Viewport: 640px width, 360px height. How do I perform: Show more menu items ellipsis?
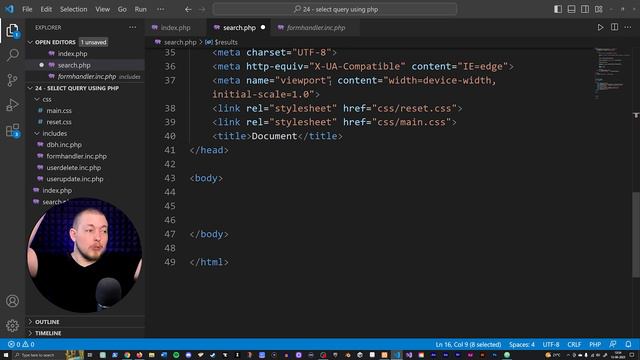coord(161,9)
